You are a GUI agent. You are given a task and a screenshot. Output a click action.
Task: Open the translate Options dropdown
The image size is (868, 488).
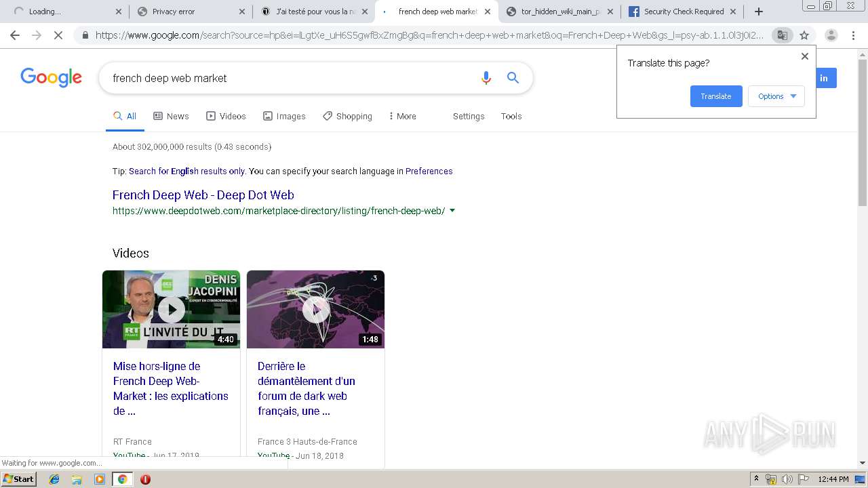pyautogui.click(x=776, y=96)
